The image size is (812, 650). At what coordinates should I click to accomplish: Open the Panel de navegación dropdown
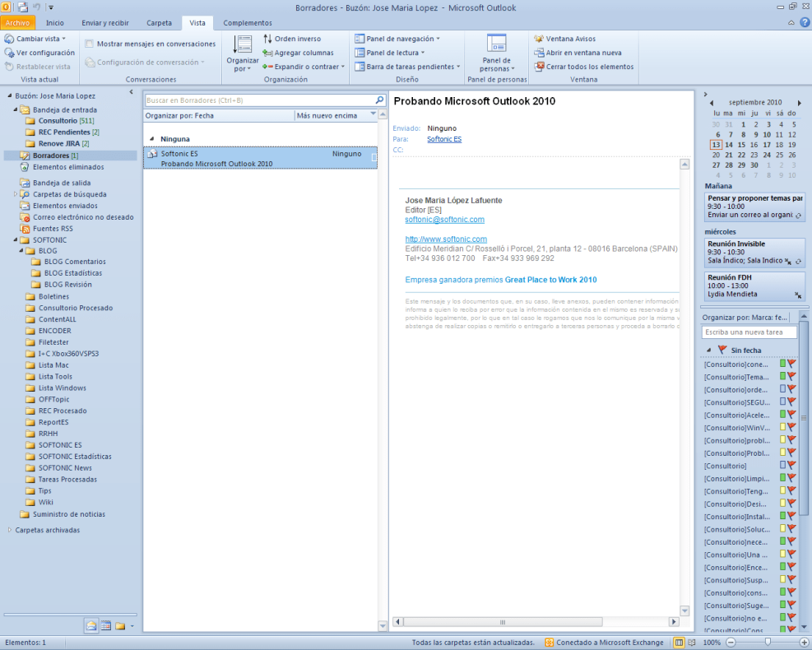point(397,39)
